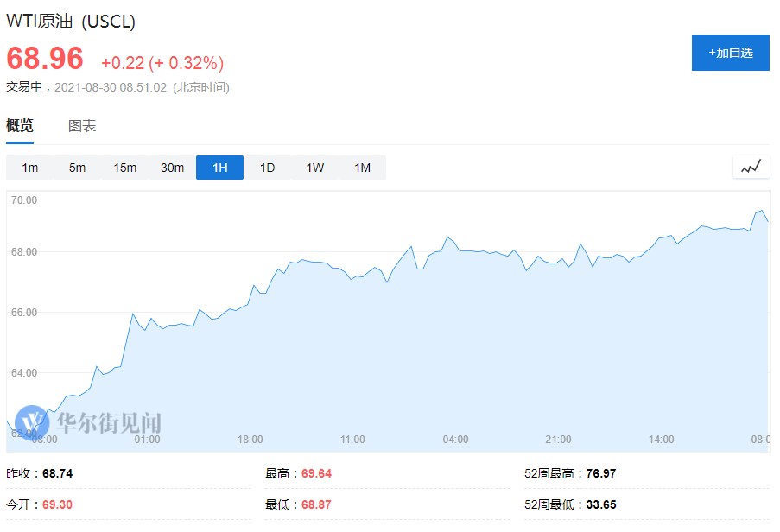Add WTI to watchlist with 加自选
The width and height of the screenshot is (780, 532).
[x=730, y=53]
